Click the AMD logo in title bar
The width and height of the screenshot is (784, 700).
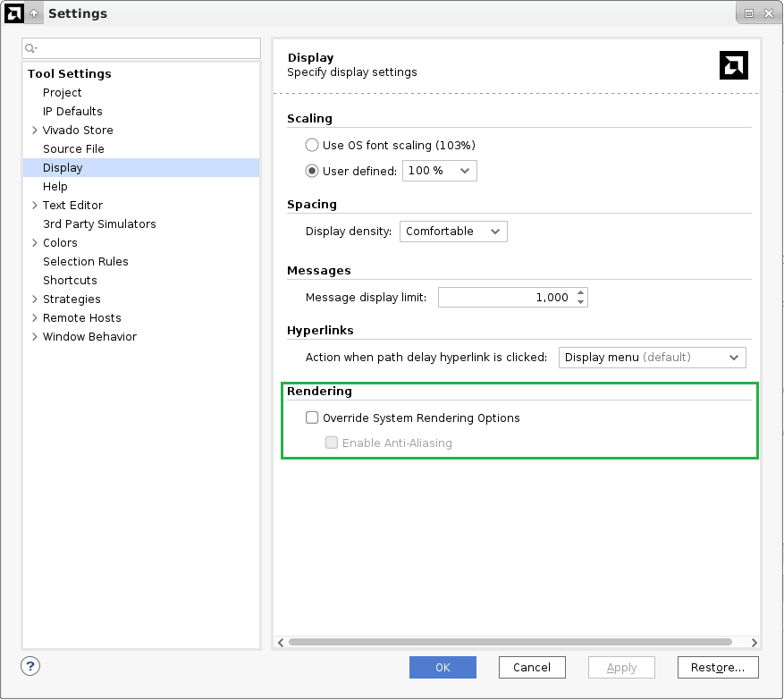pyautogui.click(x=13, y=13)
